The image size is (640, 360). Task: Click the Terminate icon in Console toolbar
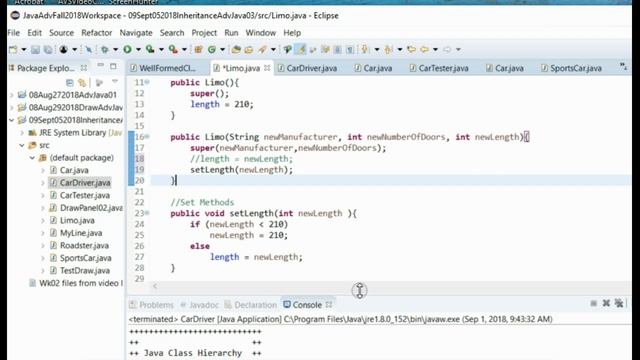(x=593, y=303)
